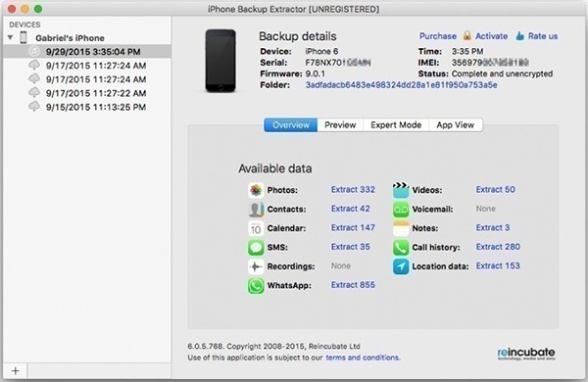Click the Photos app icon

click(256, 190)
